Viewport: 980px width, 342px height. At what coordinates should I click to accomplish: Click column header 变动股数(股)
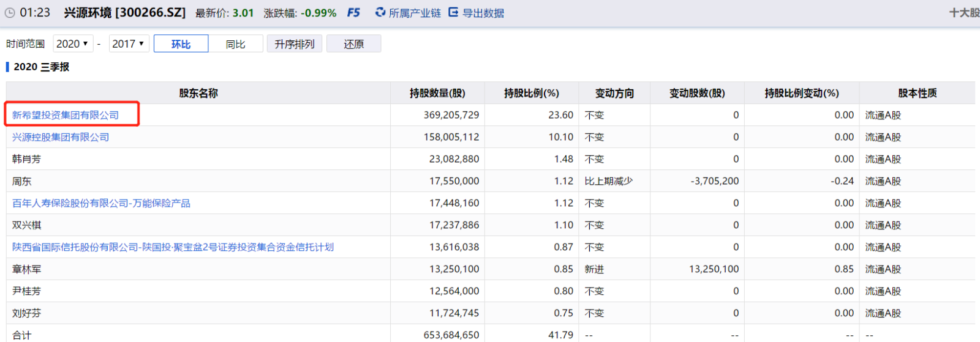697,93
